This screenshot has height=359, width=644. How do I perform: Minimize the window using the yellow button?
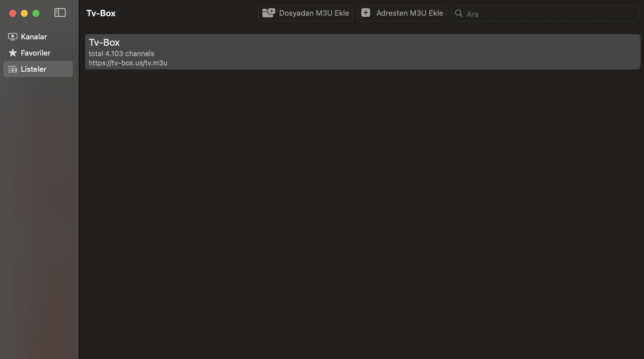(x=24, y=13)
